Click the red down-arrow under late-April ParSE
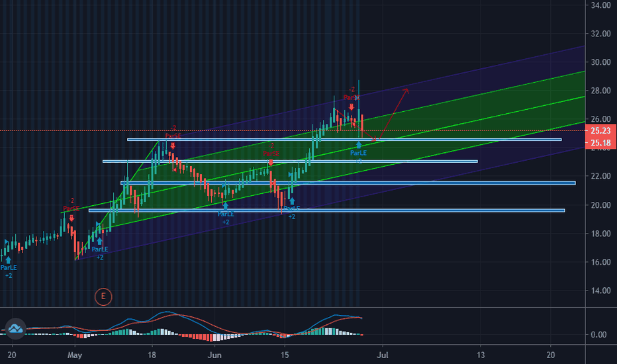 (71, 218)
